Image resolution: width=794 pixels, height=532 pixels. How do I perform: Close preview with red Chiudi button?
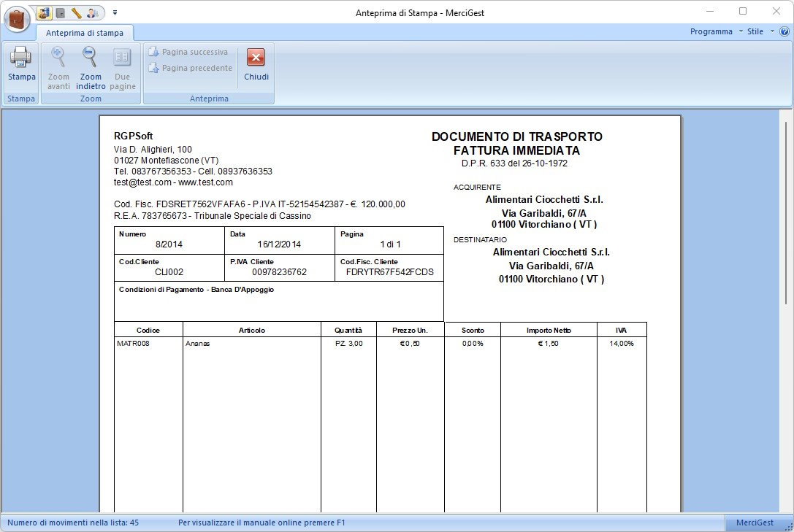coord(256,64)
